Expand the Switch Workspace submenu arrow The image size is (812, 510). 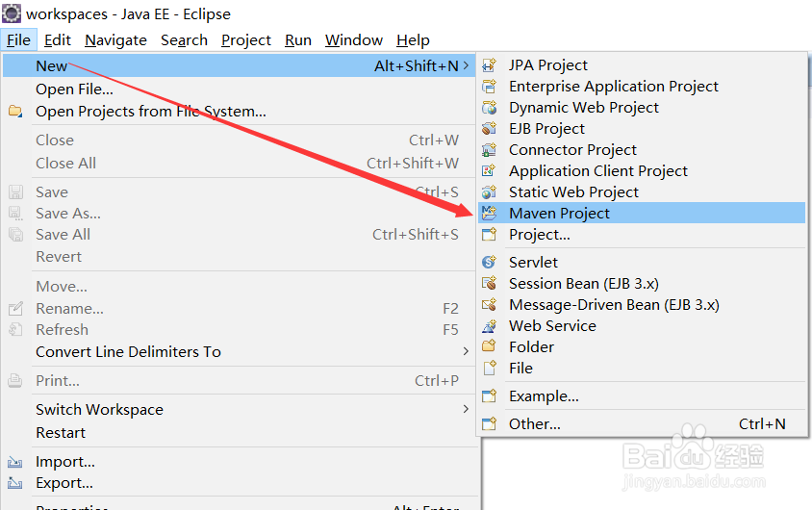[466, 409]
